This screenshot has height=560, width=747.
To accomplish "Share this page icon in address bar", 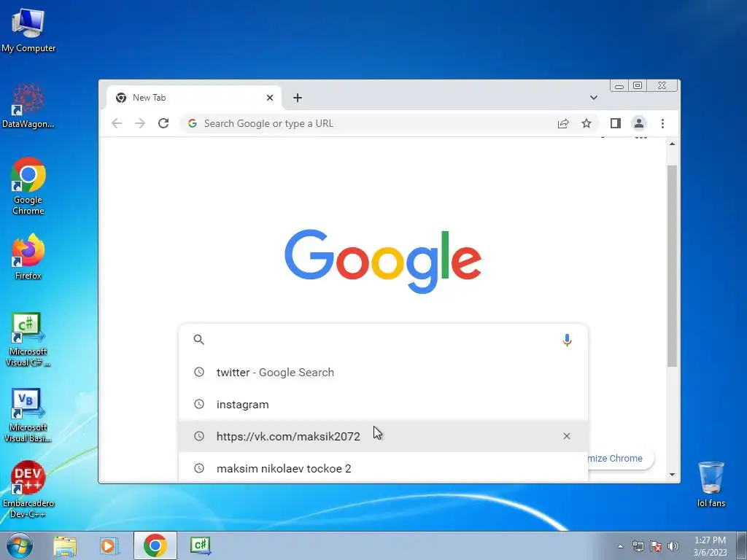I will point(563,123).
